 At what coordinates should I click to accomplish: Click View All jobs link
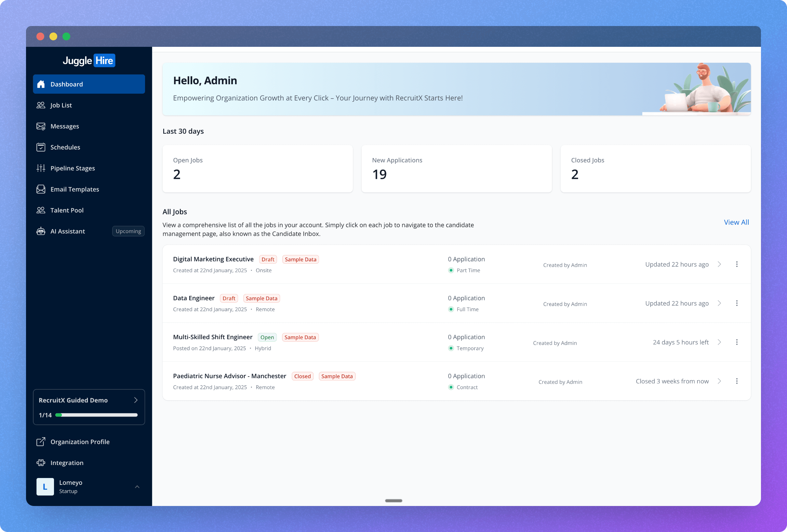(x=736, y=222)
